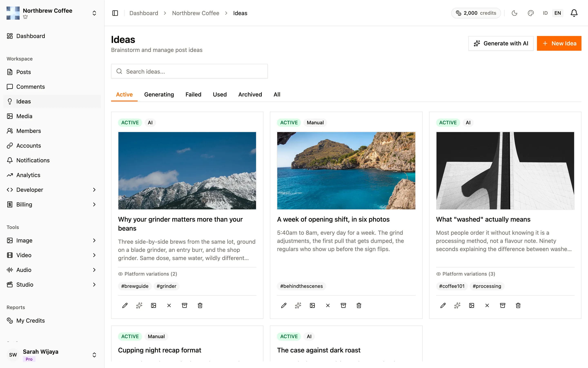Archive the opening shift idea
588x368 pixels.
343,305
